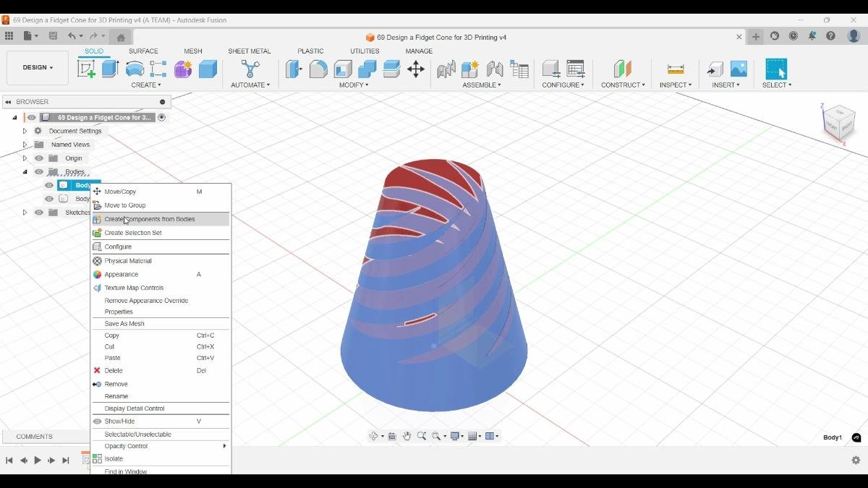This screenshot has height=488, width=868.
Task: Click the Offset Plane construct icon
Action: click(x=623, y=69)
